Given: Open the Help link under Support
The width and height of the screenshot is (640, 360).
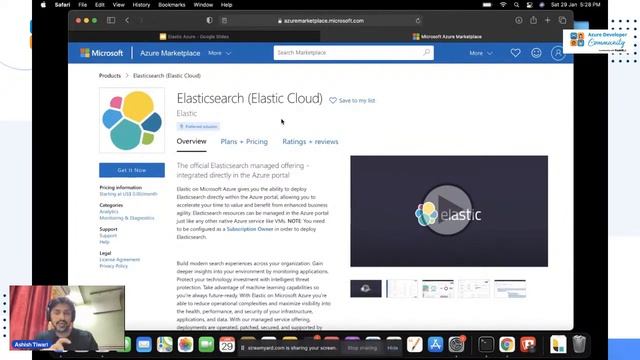Looking at the screenshot, I should coord(104,242).
